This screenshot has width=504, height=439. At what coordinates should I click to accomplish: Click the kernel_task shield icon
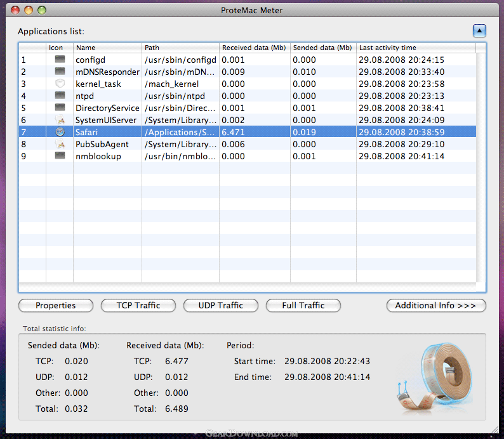coord(60,84)
